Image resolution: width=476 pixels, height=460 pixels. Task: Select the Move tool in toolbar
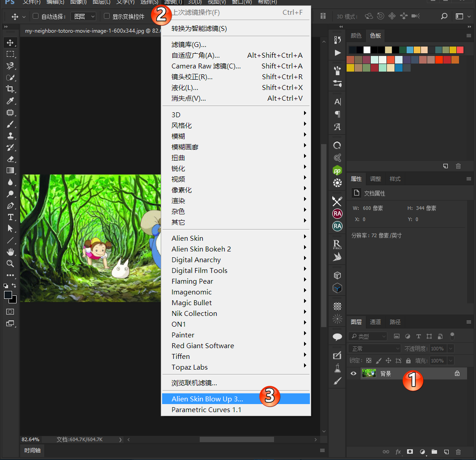coord(10,43)
